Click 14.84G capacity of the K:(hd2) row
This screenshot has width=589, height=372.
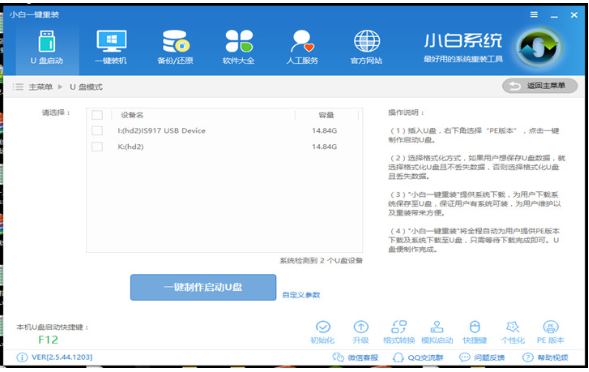(324, 147)
